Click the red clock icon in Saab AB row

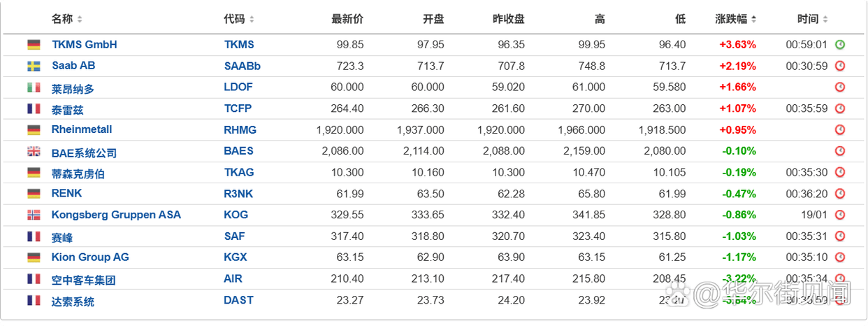point(840,66)
